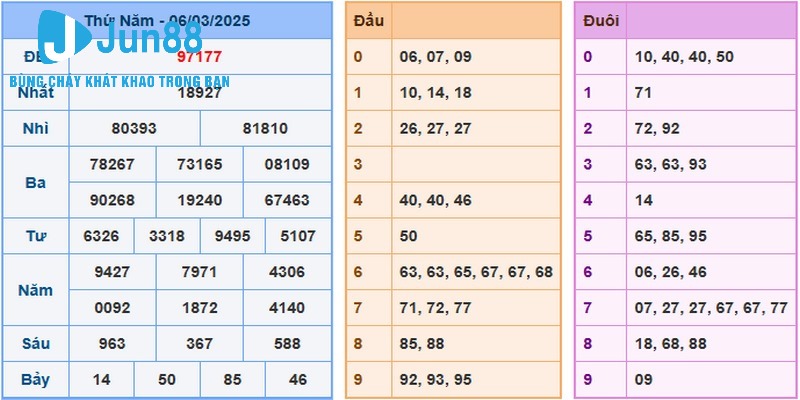Click the Đầu row 3 empty cell
Viewport: 800px width, 400px height.
coord(475,164)
